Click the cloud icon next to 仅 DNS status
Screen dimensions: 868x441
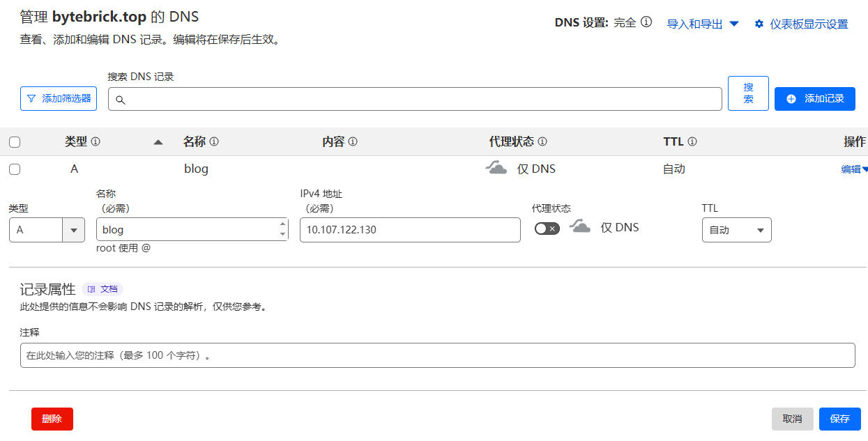tap(496, 168)
